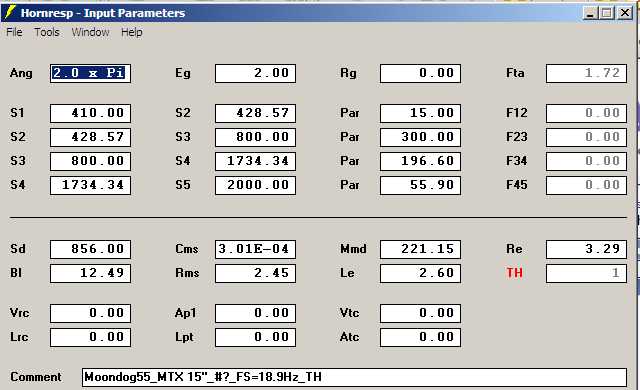Edit the S1 field with 410.00

pyautogui.click(x=90, y=113)
